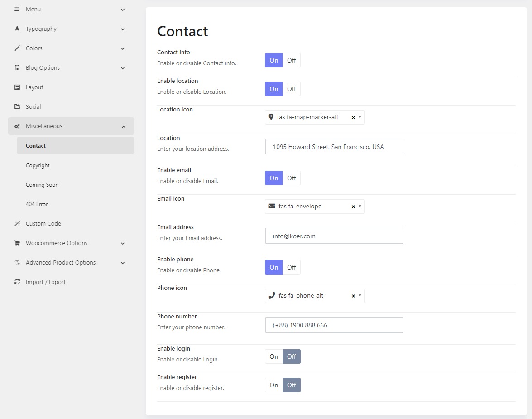Open the Contact submenu item
Viewport: 532px width, 419px height.
(x=76, y=146)
